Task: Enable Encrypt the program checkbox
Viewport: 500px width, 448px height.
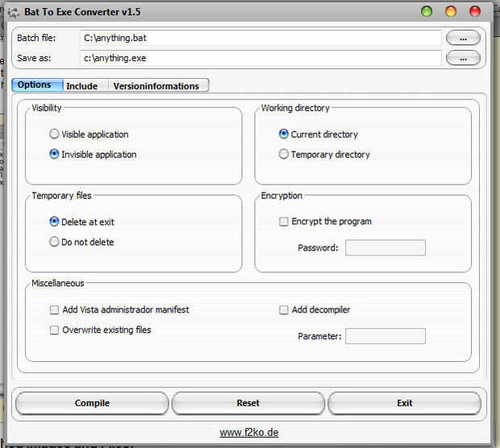Action: 284,222
